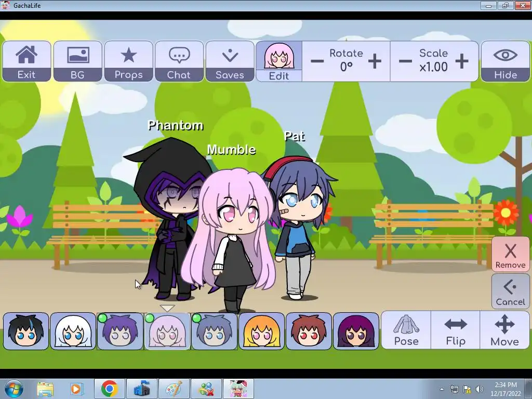This screenshot has width=532, height=399.
Task: Click the Mumble name label
Action: pos(231,150)
